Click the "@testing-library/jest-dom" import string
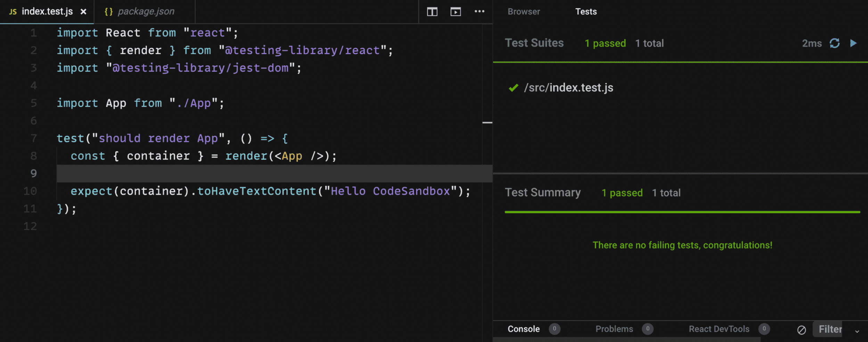This screenshot has height=342, width=868. pyautogui.click(x=200, y=68)
